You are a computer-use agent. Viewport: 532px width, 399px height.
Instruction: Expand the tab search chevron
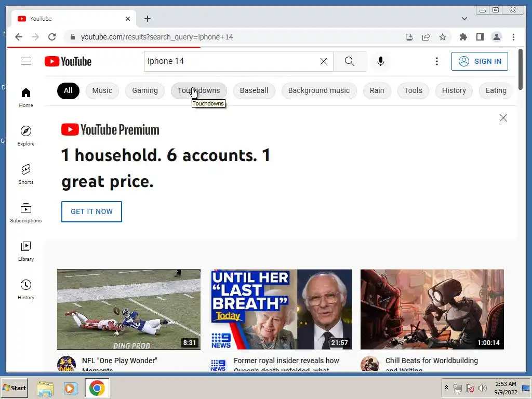click(464, 19)
